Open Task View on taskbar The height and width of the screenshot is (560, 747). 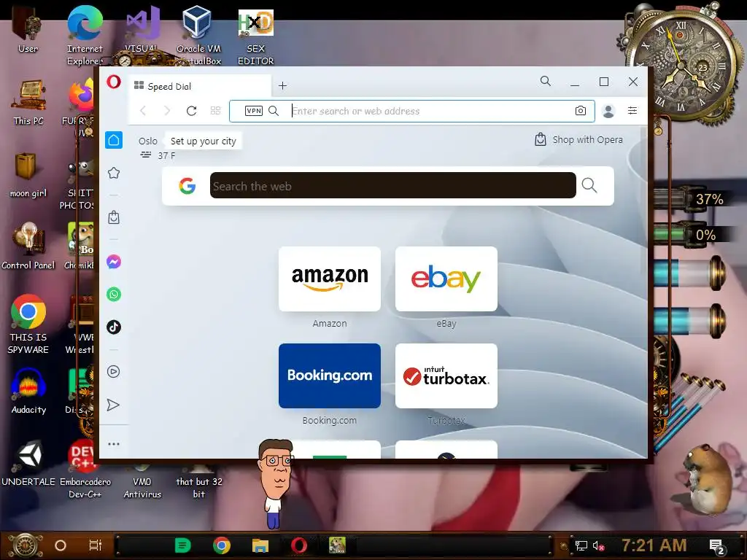[x=96, y=545]
